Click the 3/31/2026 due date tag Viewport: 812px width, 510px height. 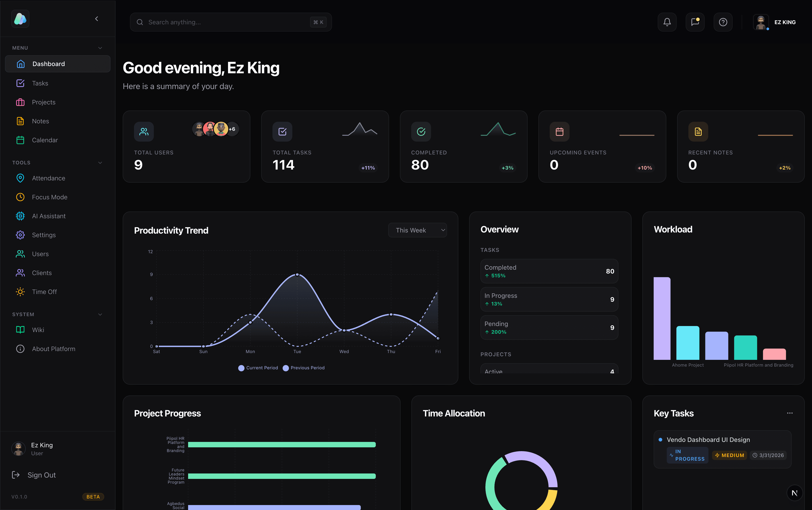[768, 455]
